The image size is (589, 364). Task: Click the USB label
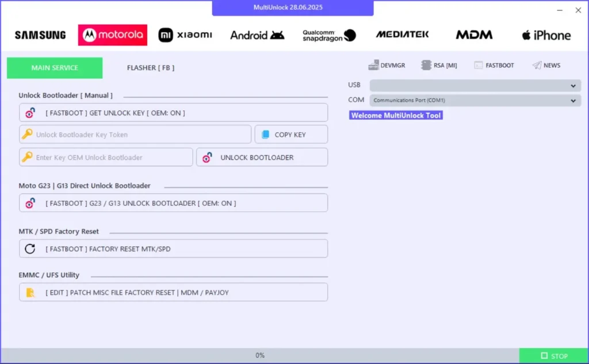point(354,85)
